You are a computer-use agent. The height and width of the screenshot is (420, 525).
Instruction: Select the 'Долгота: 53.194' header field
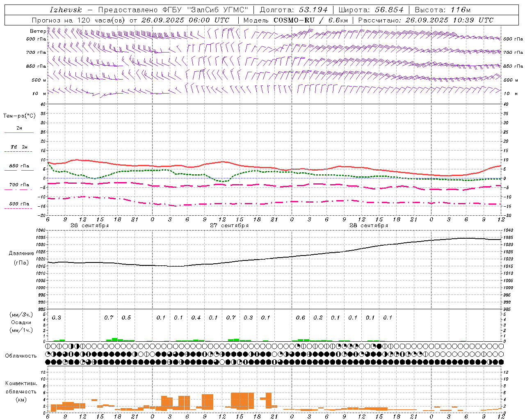click(294, 10)
